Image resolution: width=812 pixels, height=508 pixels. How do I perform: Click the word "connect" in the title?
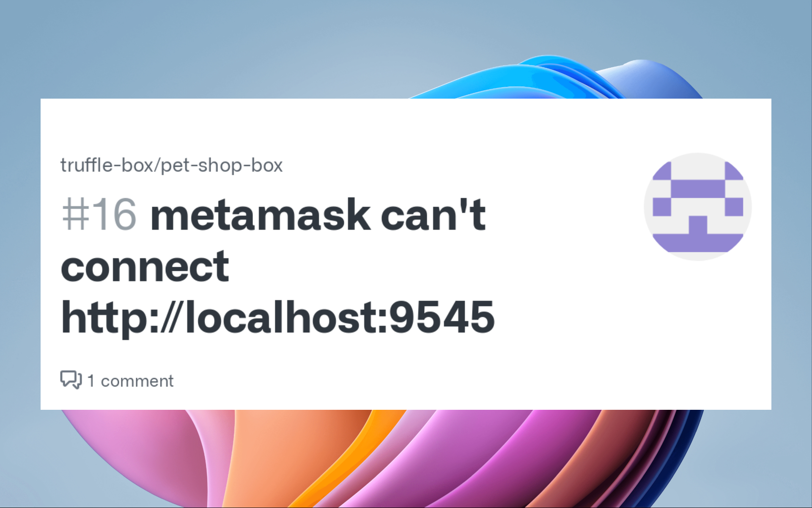coord(145,266)
